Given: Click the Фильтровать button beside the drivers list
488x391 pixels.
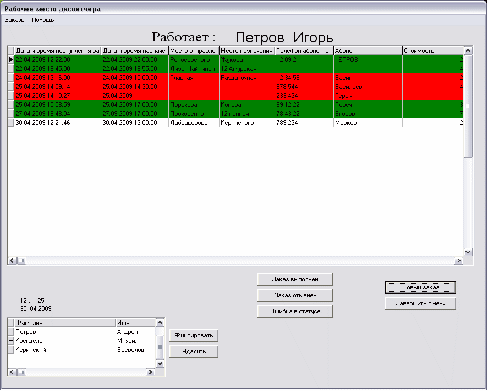Looking at the screenshot, I should tap(194, 335).
